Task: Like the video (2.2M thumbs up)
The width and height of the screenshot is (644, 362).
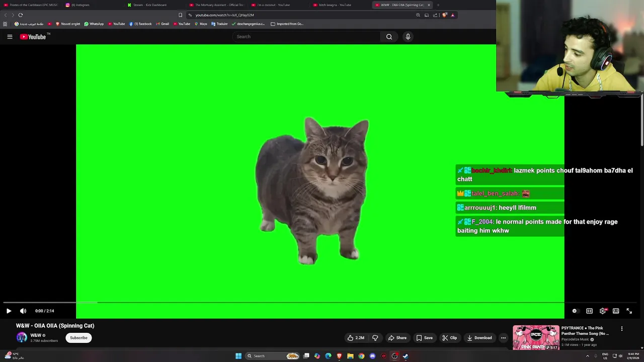Action: pos(356,338)
